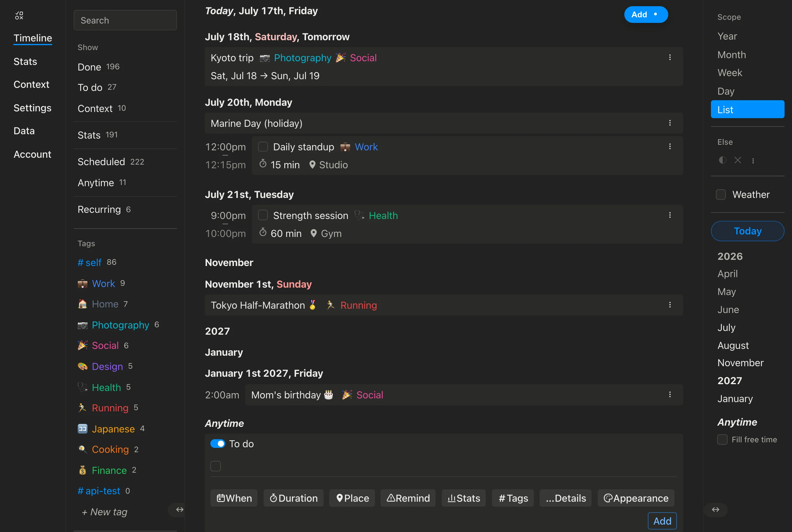Open the Stats options for the new item
792x532 pixels.
point(463,498)
